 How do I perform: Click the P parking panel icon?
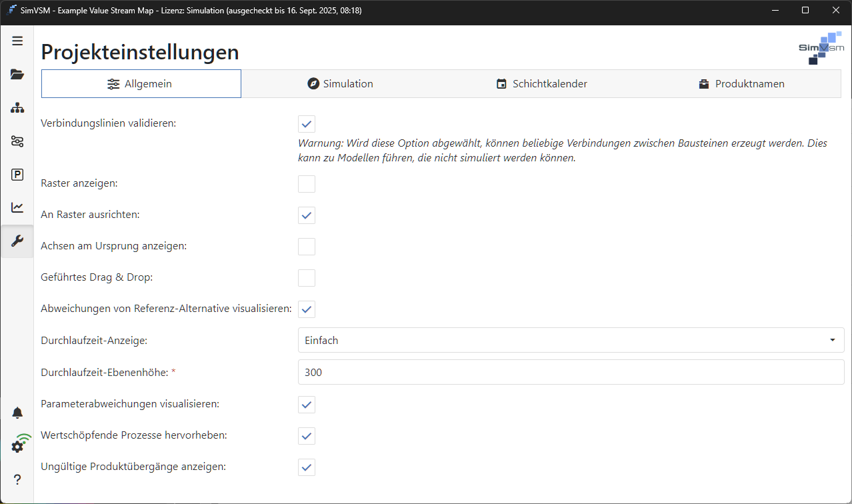17,174
